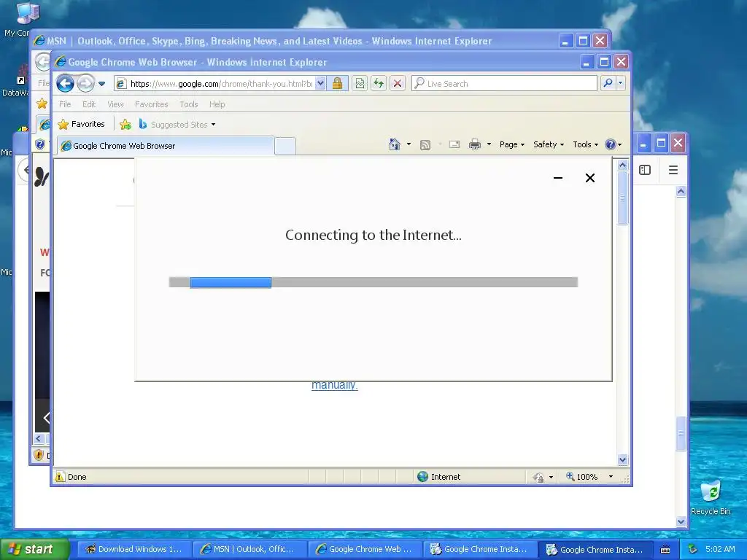Switch to Download Windows taskbar item

pyautogui.click(x=134, y=549)
